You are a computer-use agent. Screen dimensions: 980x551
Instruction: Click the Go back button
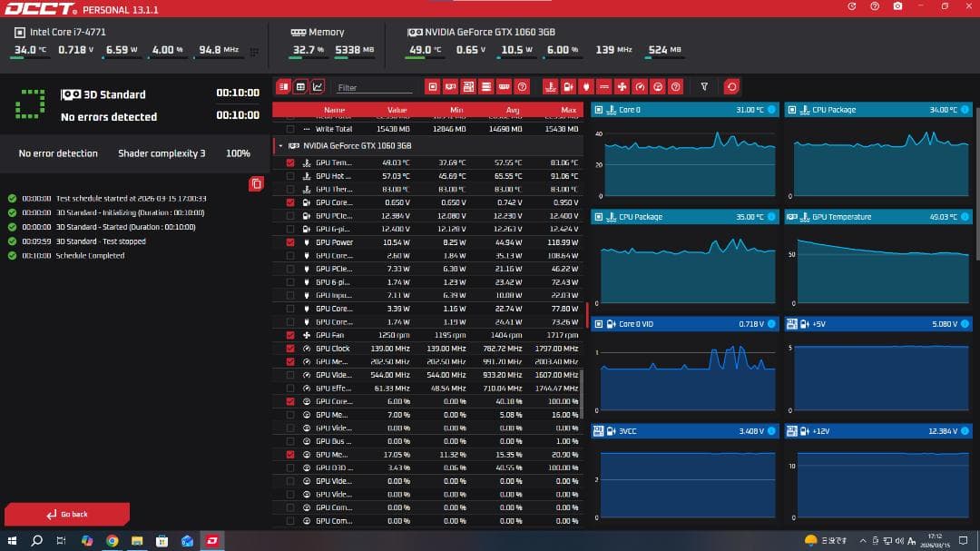point(67,514)
